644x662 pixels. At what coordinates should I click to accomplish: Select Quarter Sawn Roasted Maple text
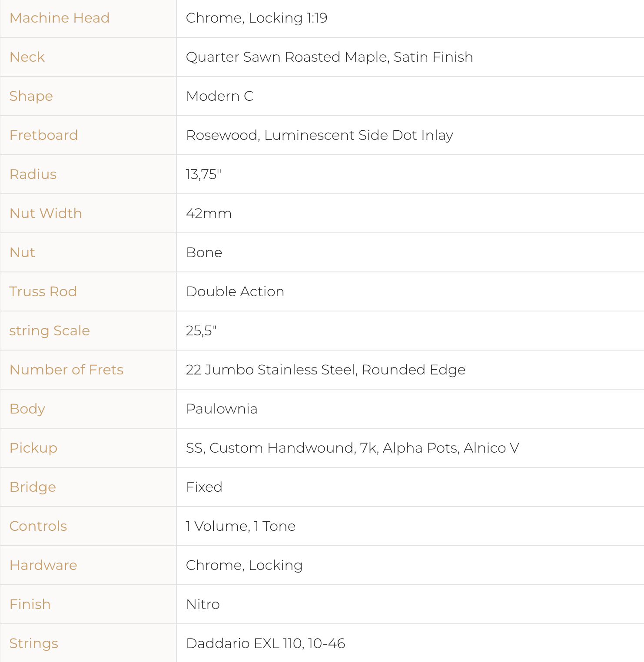(287, 57)
